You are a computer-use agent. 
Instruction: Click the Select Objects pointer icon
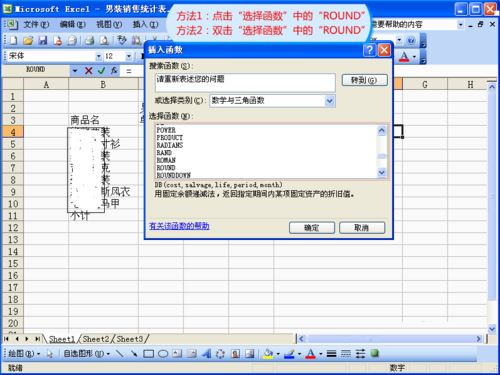(50, 354)
